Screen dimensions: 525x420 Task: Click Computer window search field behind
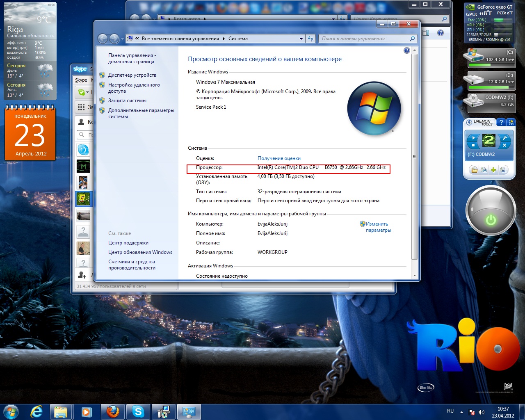coord(399,18)
